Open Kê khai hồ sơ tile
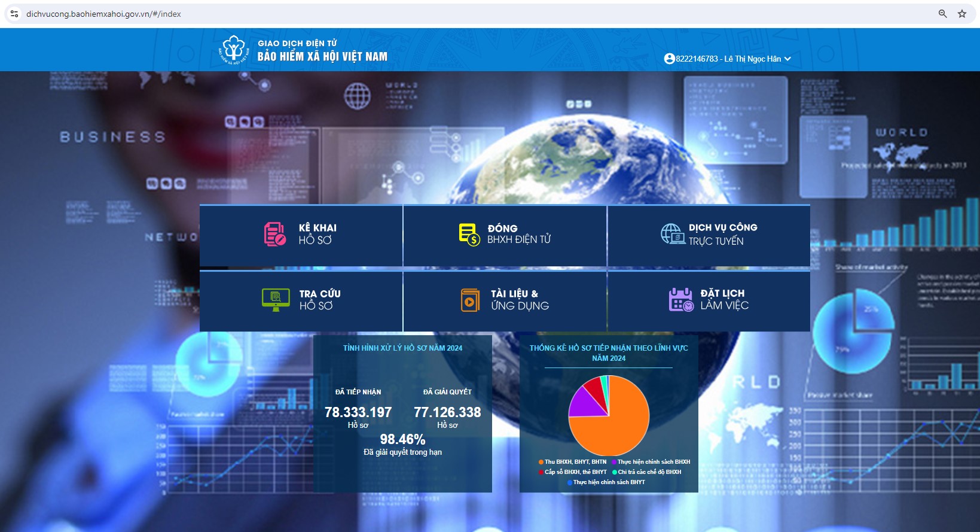The image size is (980, 532). click(x=301, y=235)
